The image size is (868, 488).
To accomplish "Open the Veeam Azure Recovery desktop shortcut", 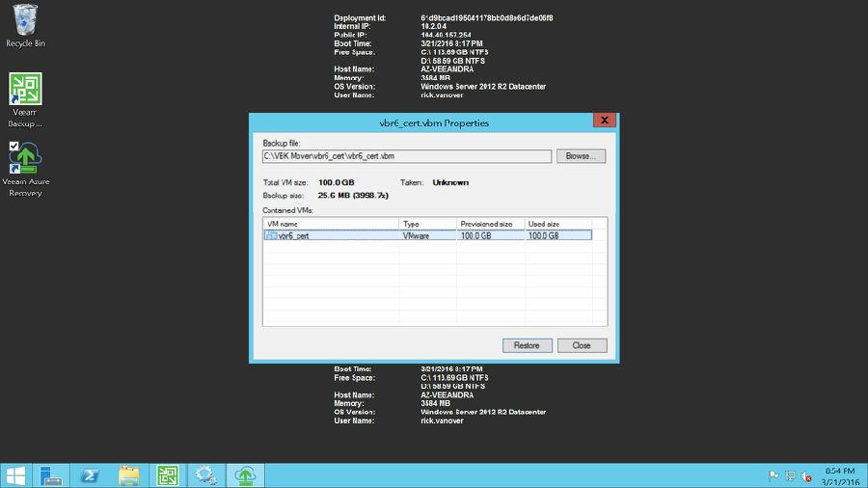I will click(x=25, y=170).
